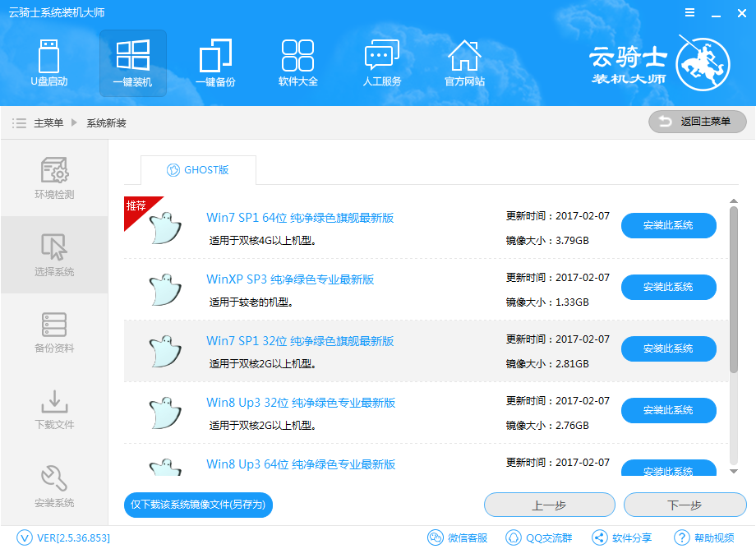Click text 镜像大小：3.79GB
The width and height of the screenshot is (756, 549).
pos(547,241)
